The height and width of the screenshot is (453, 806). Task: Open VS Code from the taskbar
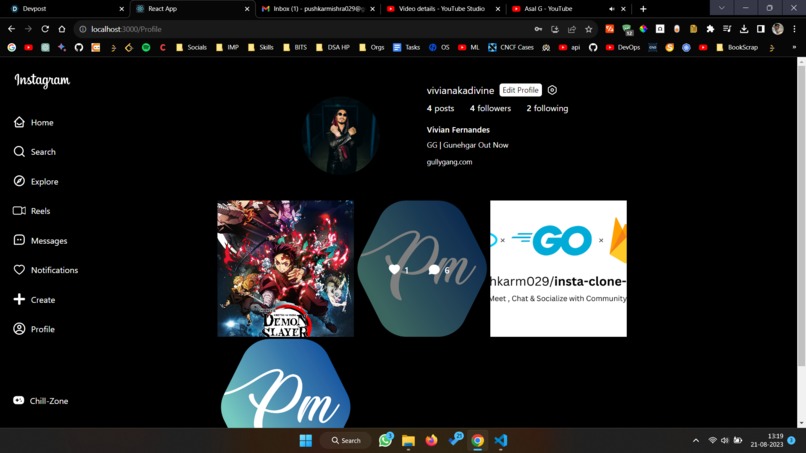[x=501, y=441]
